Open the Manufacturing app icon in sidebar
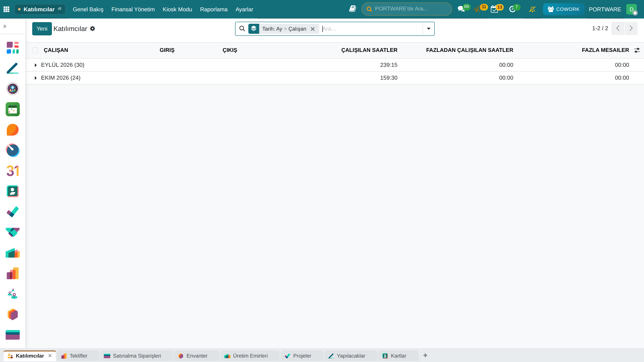Screen dimensions: 644x362 click(x=12, y=253)
